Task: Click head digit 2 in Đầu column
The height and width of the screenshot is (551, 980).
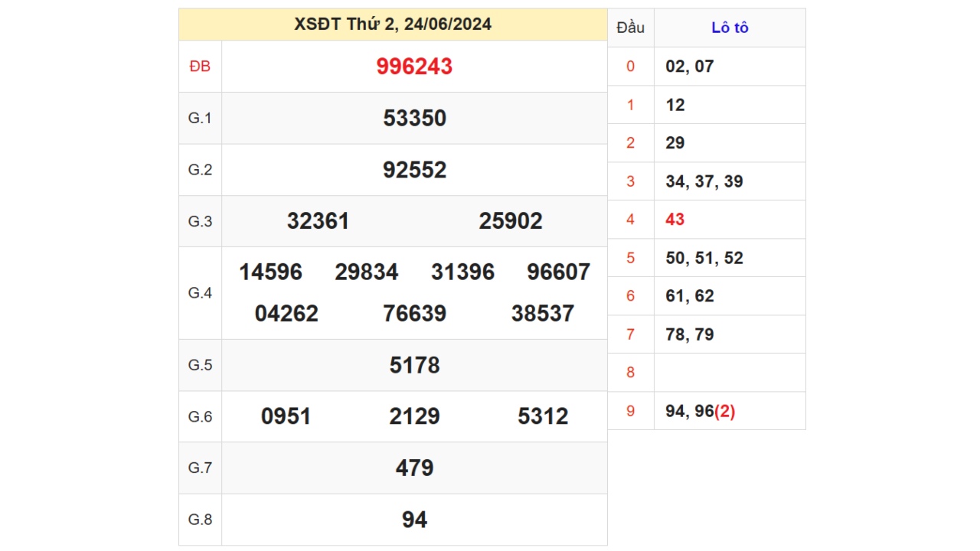Action: point(631,143)
